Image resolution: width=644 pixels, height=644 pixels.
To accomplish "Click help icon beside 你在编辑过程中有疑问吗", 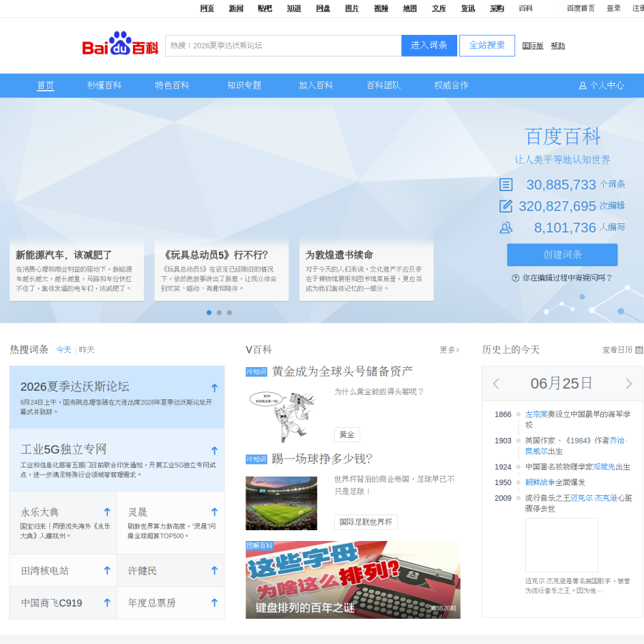I will point(515,278).
